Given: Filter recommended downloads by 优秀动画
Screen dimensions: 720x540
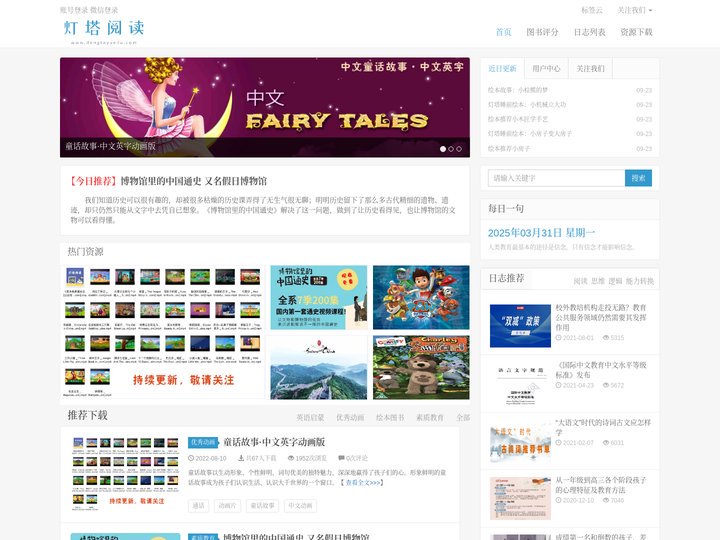Looking at the screenshot, I should click(x=350, y=417).
